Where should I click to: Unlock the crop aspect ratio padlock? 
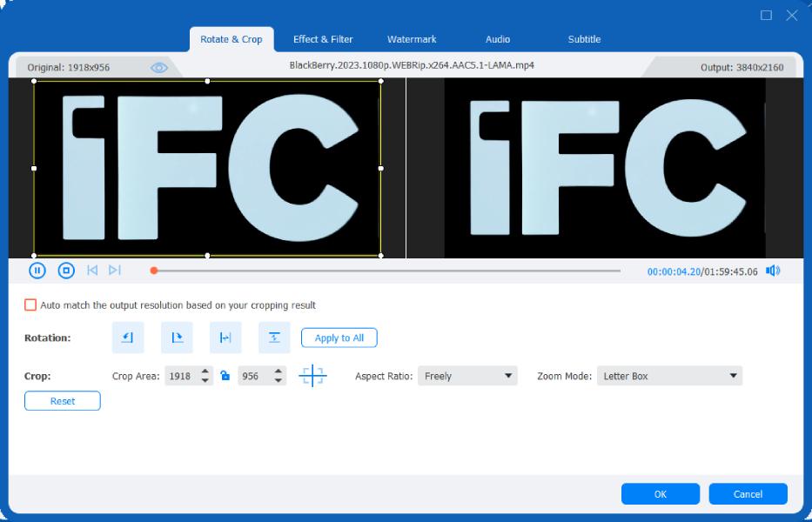tap(225, 376)
